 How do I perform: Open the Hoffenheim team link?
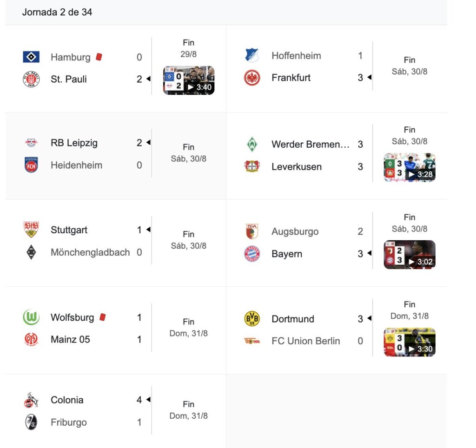[296, 56]
